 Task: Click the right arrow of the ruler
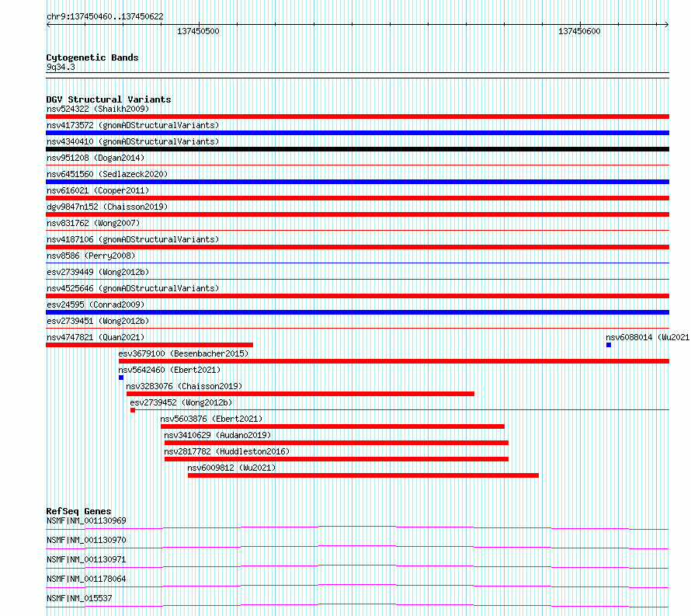coord(667,25)
